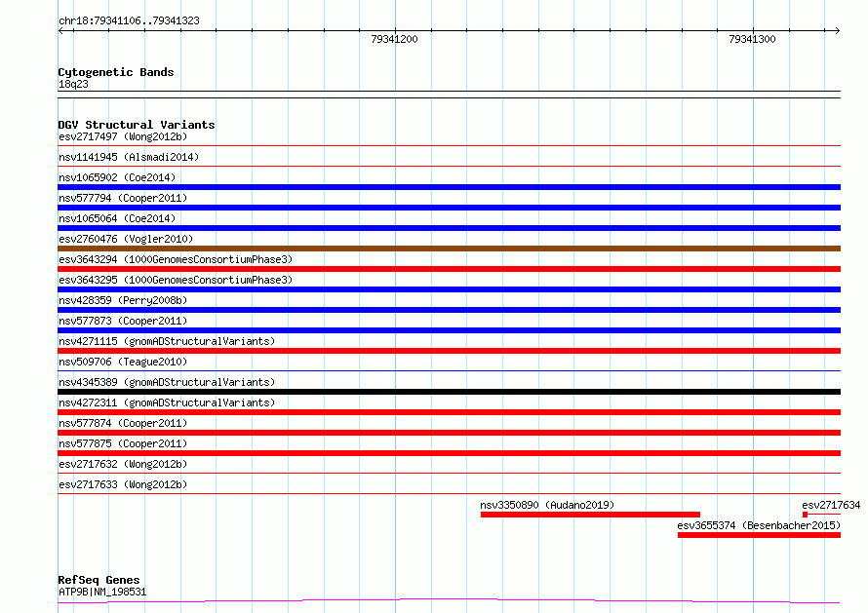Select the red bar under nsv4271115
The height and width of the screenshot is (613, 868).
449,351
